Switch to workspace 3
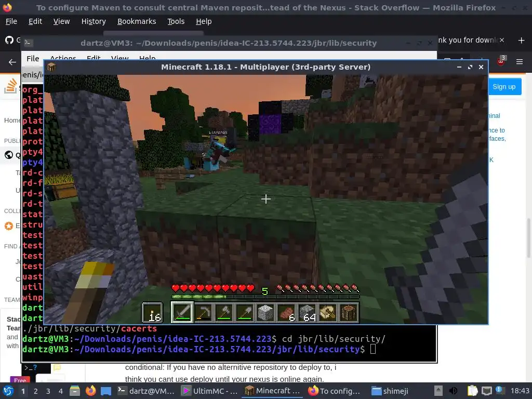This screenshot has width=532, height=399. (48, 391)
